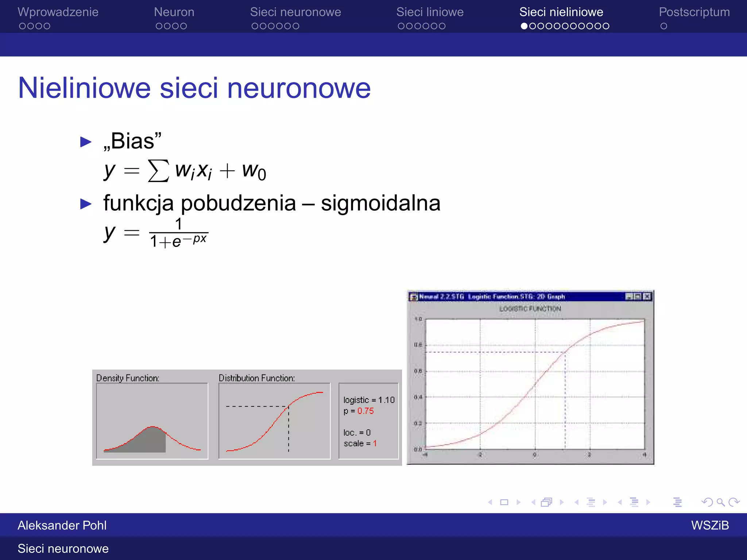
Task: Click the author name Aleksander Pohl in footer
Action: pos(62,525)
